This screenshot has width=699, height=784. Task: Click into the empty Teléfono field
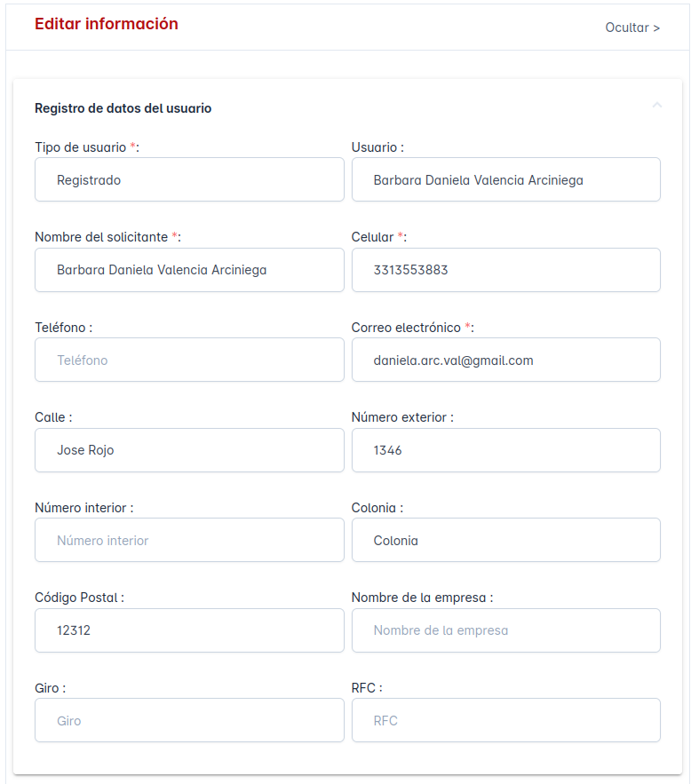point(189,360)
